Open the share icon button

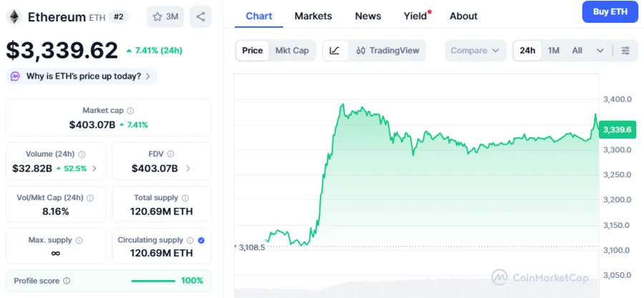point(200,17)
